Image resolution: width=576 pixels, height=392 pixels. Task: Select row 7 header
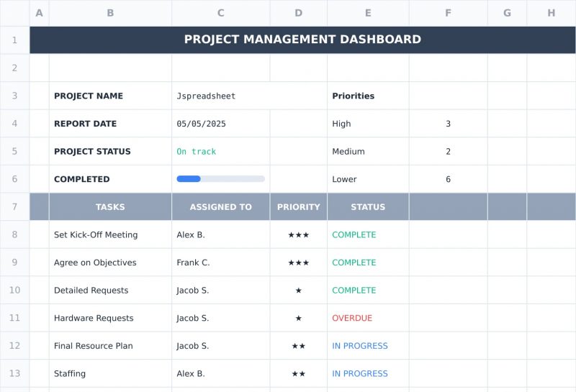point(14,206)
